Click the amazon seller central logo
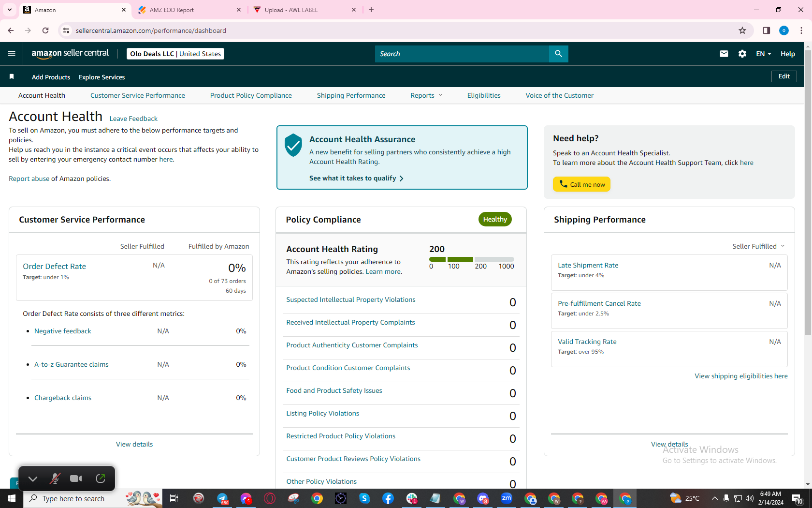 [x=70, y=54]
